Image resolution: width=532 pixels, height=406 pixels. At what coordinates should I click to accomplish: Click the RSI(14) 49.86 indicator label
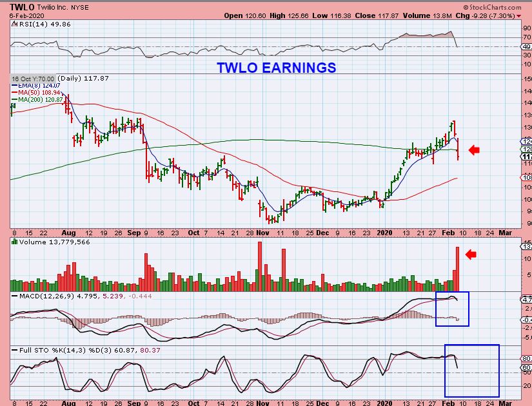tap(44, 24)
